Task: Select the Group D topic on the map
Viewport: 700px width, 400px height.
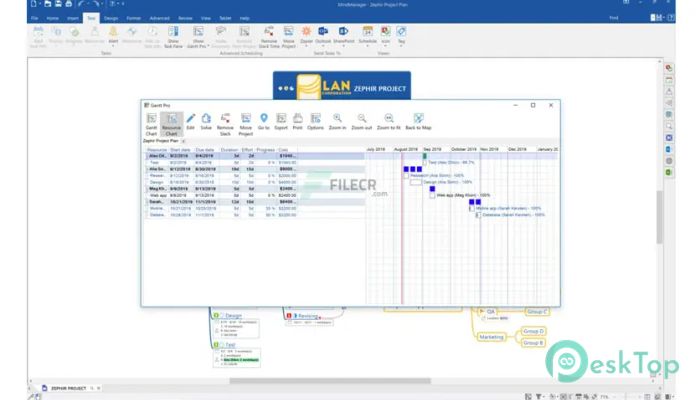Action: (x=533, y=331)
